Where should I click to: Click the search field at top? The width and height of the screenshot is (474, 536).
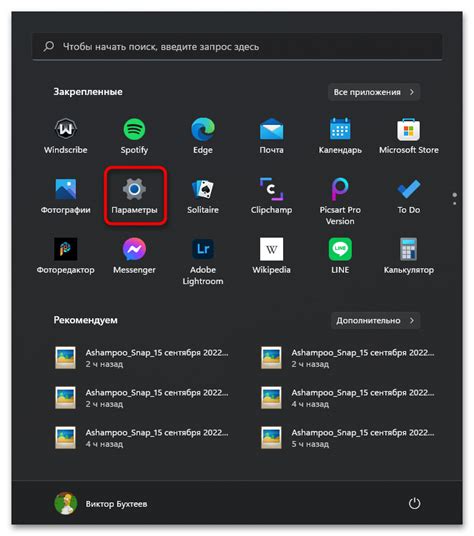pyautogui.click(x=237, y=46)
